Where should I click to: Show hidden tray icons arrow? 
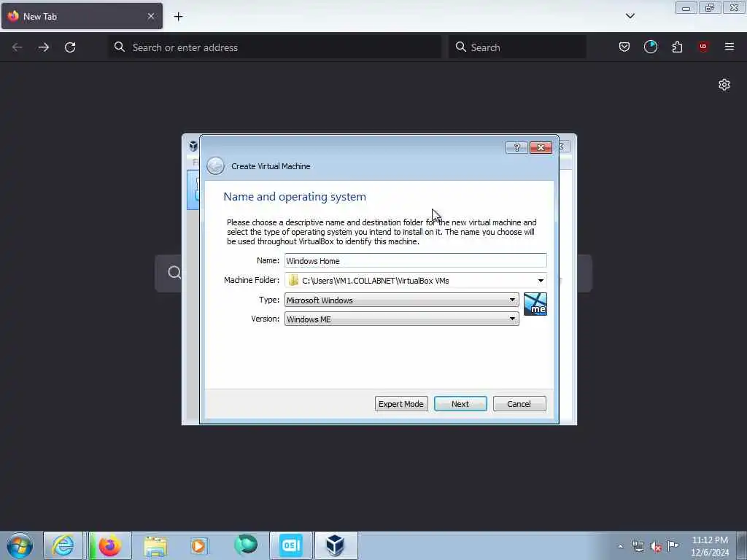[620, 547]
